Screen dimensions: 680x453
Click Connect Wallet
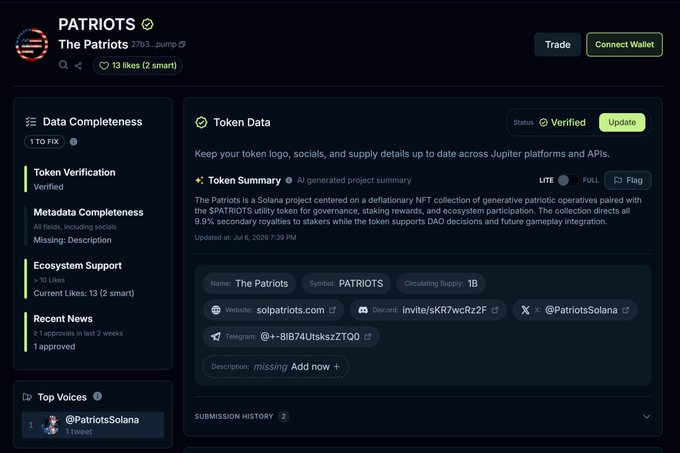[x=624, y=45]
